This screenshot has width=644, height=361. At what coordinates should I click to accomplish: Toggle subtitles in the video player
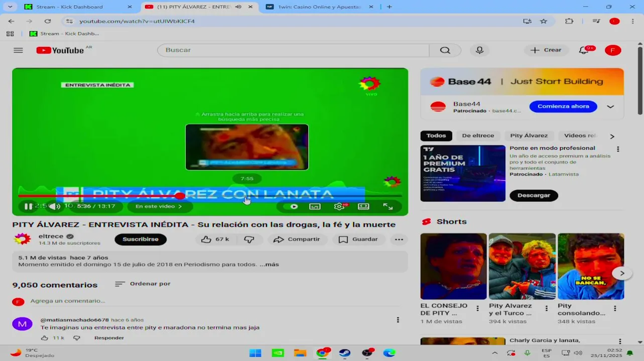pos(315,206)
